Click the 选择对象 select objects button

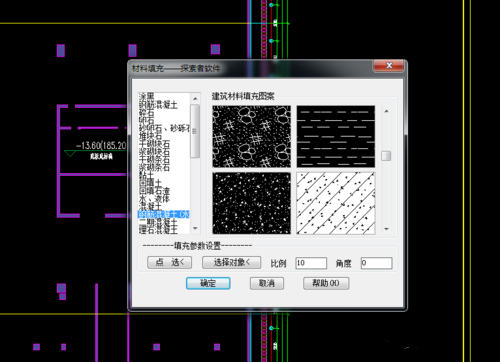232,262
